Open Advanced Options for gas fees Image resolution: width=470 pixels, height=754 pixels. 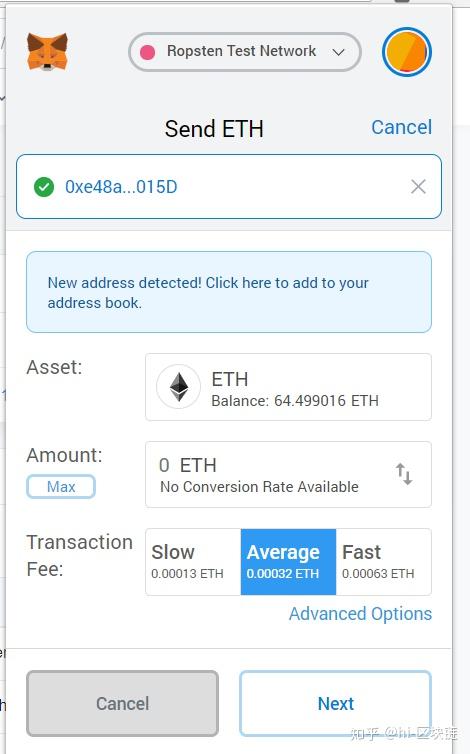360,614
